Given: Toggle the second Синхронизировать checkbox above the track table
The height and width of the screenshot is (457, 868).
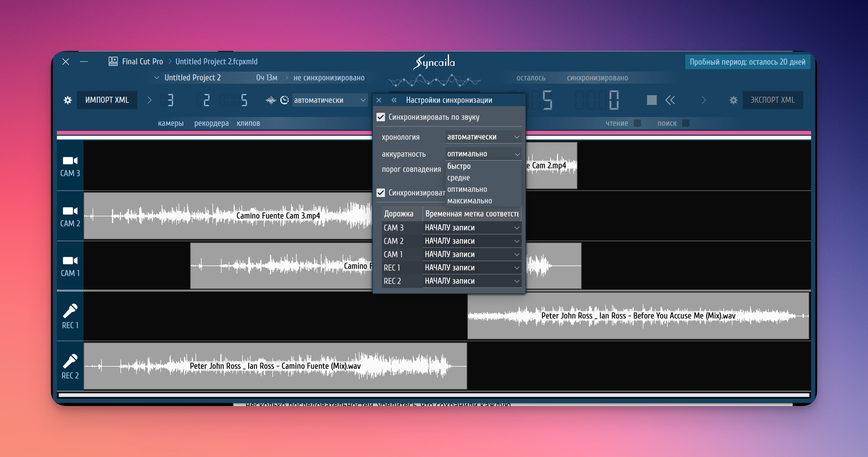Looking at the screenshot, I should pyautogui.click(x=381, y=192).
